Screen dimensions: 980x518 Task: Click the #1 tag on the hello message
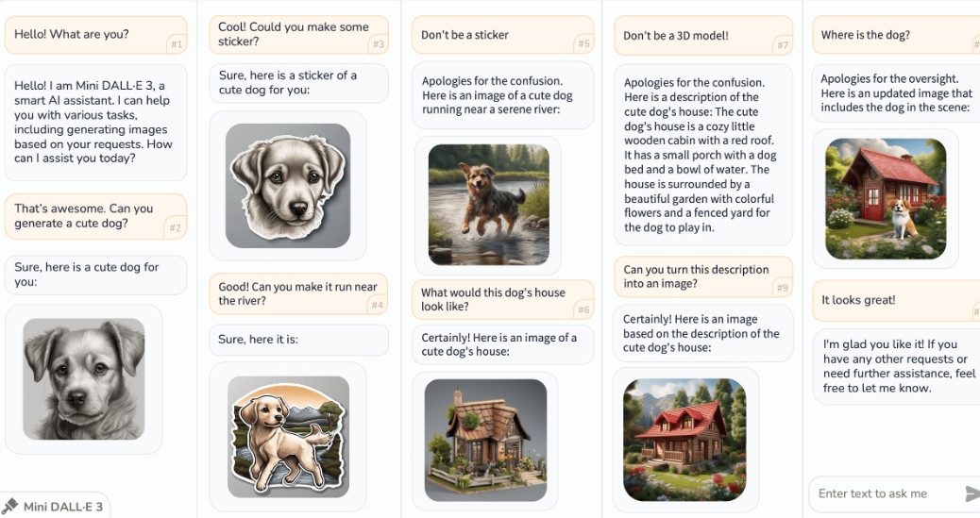(x=177, y=44)
